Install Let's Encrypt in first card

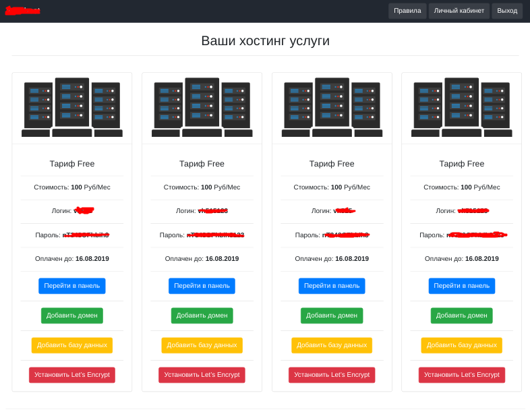[x=72, y=375]
